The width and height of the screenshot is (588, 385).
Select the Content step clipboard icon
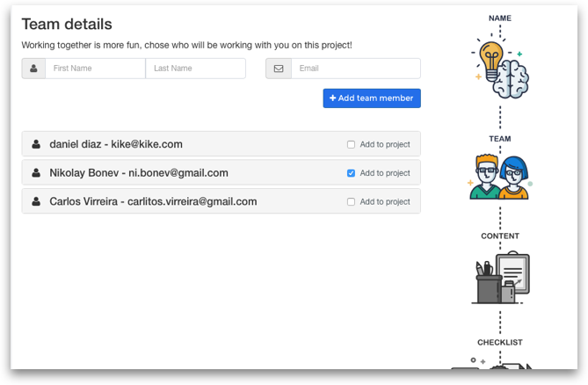[500, 278]
